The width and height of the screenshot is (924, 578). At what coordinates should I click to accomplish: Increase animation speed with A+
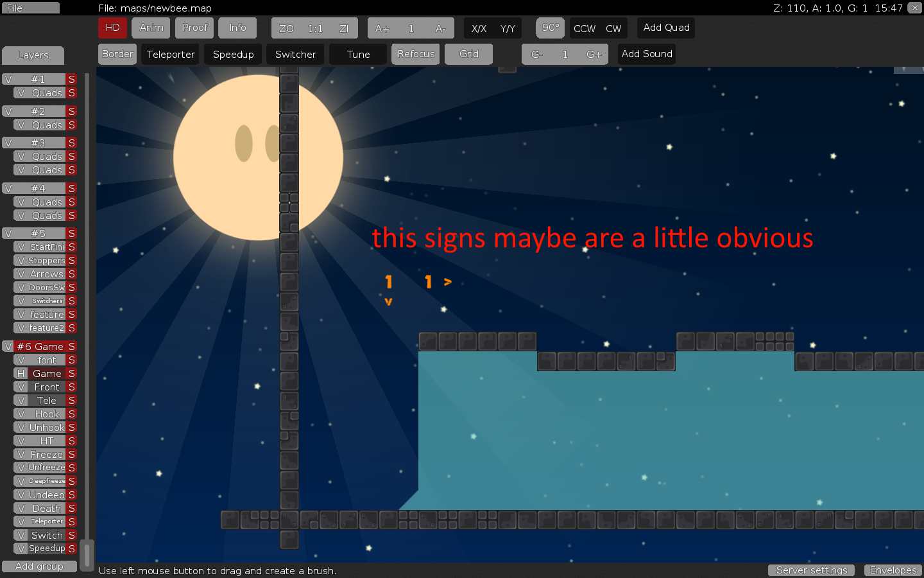[x=382, y=28]
